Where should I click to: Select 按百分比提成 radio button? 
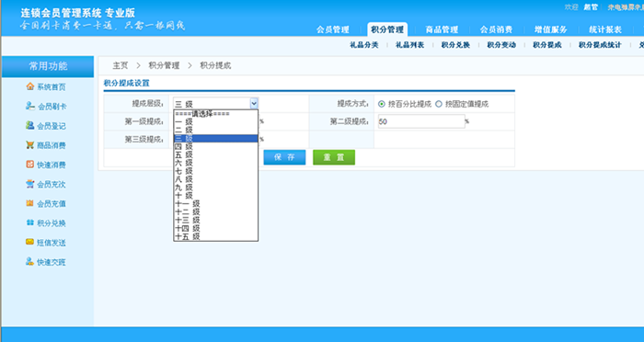pos(382,104)
